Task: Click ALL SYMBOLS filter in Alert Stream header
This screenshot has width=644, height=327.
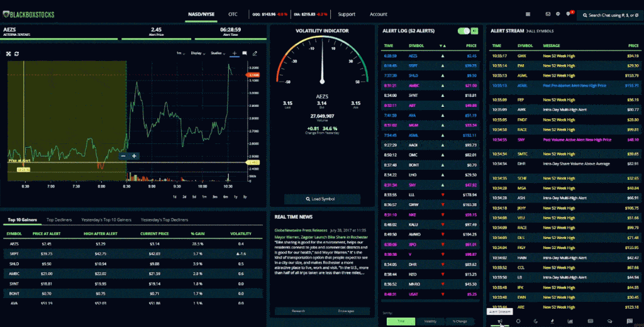Action: [540, 31]
